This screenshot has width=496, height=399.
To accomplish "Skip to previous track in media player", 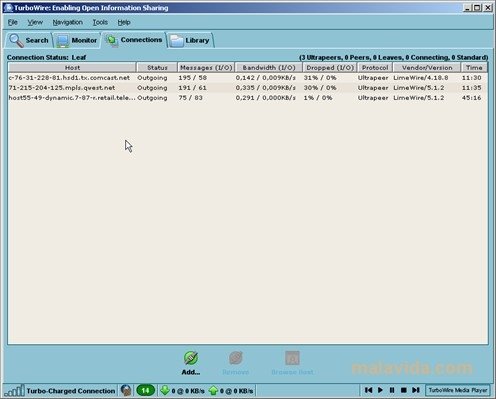I will coord(368,390).
